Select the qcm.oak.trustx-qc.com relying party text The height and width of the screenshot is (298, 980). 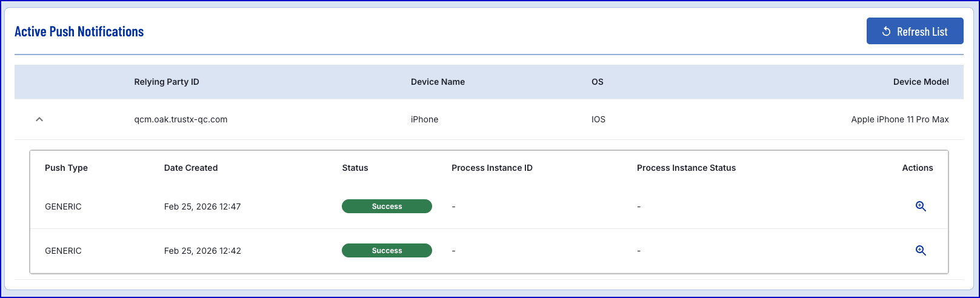(x=181, y=119)
